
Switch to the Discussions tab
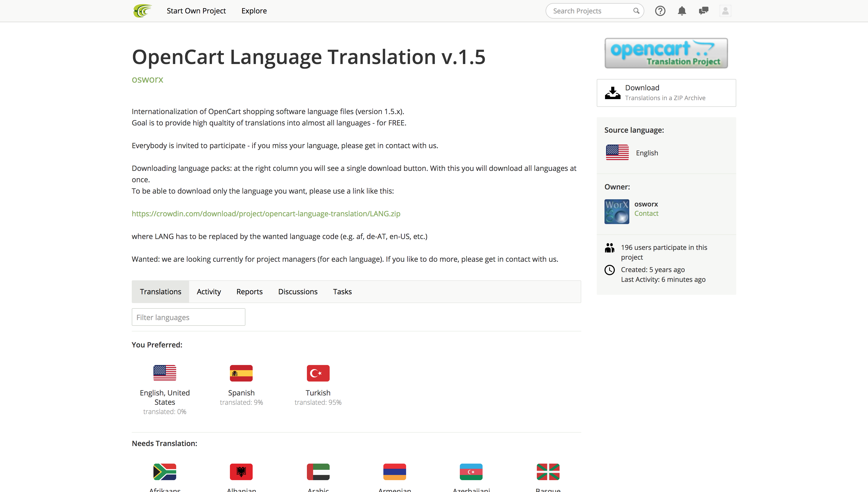[x=298, y=292]
